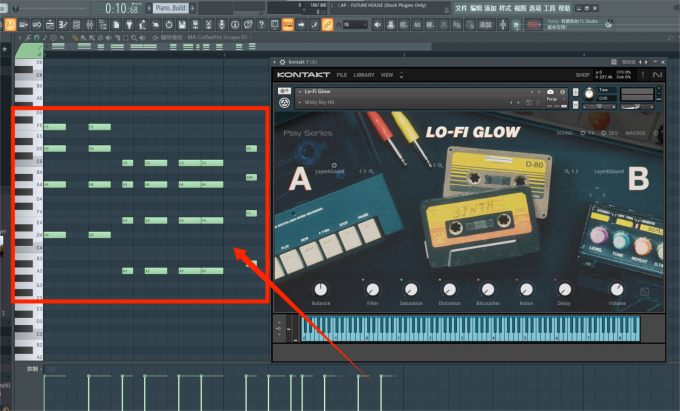Click the Kontakt camera snapshot icon
680x411 pixels.
tap(550, 92)
